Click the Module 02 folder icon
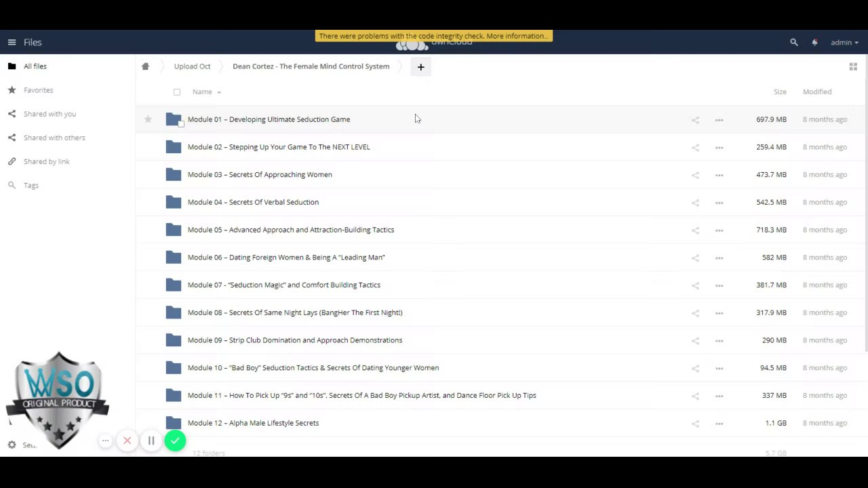868x488 pixels. (173, 147)
